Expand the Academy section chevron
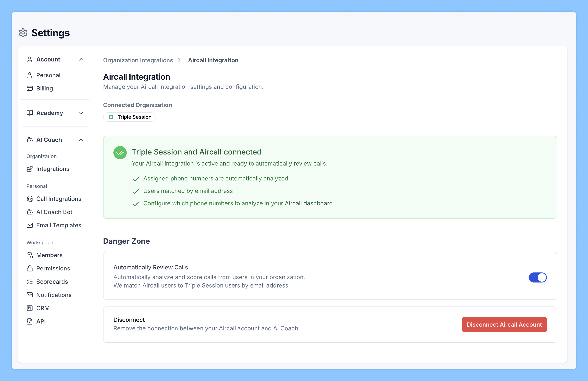Screen dimensions: 588x381 click(81, 113)
